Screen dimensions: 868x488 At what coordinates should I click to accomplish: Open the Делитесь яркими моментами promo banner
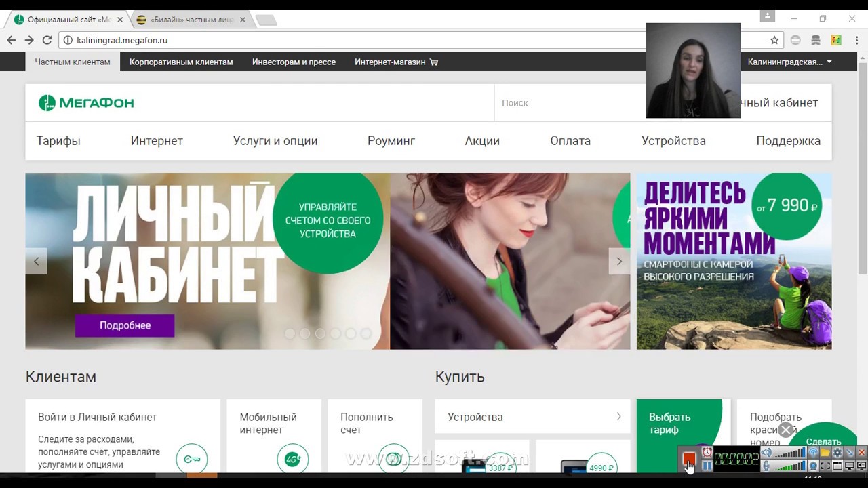tap(734, 261)
